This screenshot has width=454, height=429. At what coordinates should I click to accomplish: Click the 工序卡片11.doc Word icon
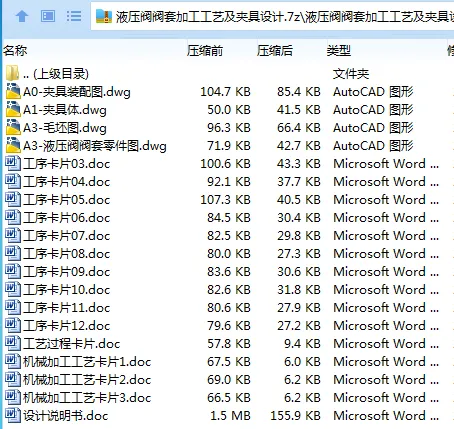tap(13, 307)
